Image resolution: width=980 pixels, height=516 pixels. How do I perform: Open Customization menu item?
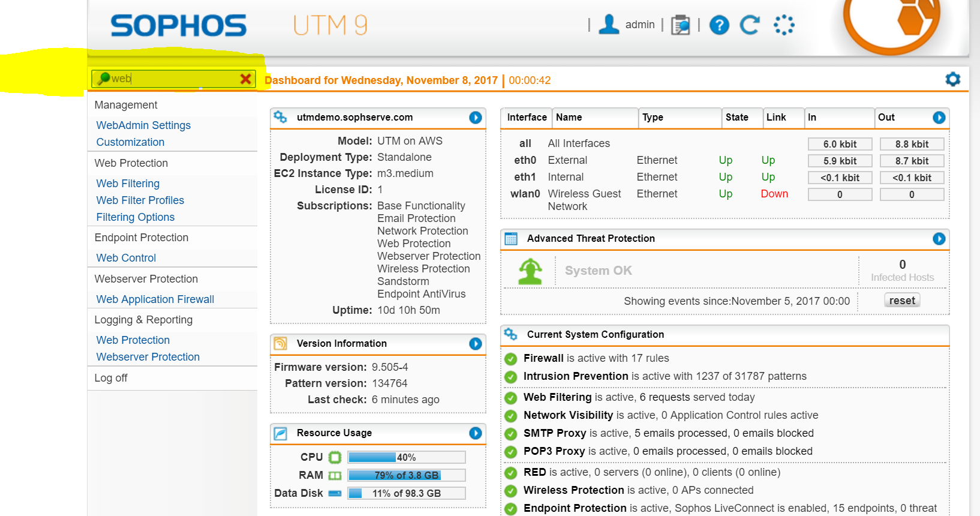click(130, 142)
